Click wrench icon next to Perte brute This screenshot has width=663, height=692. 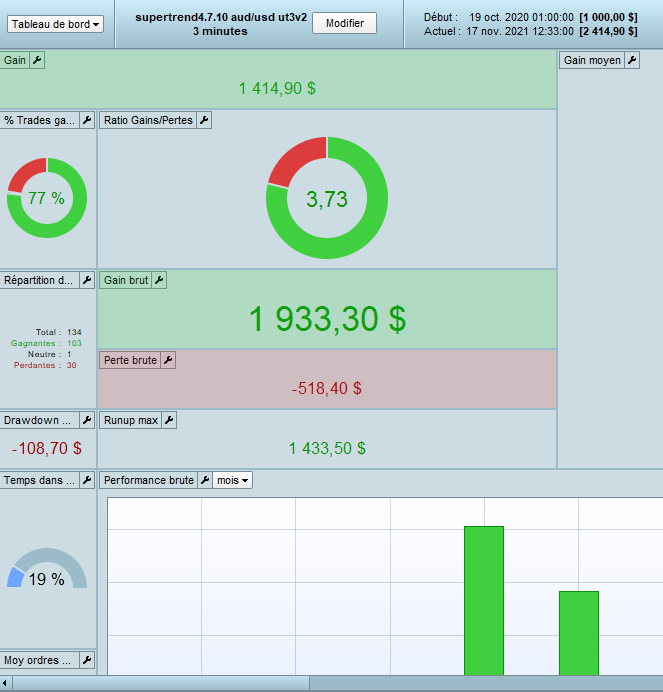(x=168, y=360)
